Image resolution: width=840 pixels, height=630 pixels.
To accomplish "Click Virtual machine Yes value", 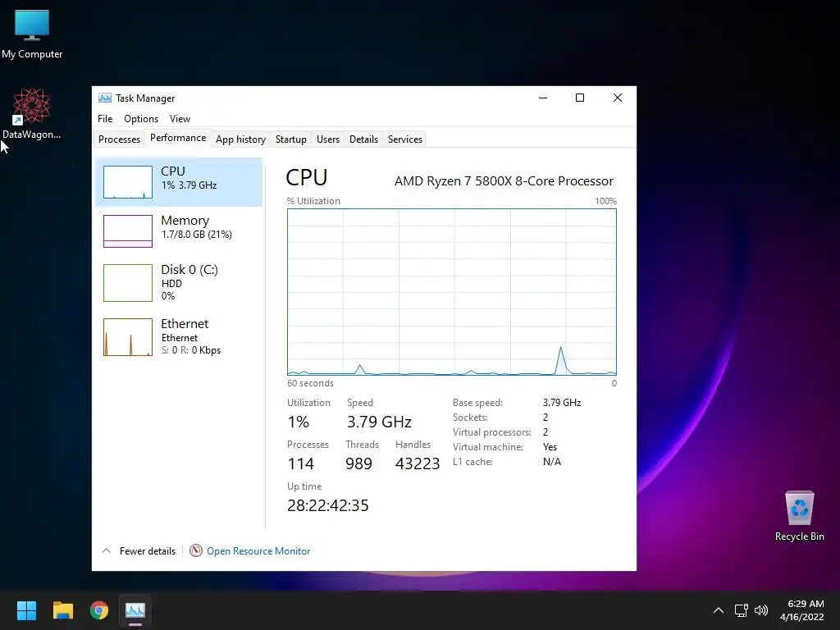I will [x=550, y=447].
